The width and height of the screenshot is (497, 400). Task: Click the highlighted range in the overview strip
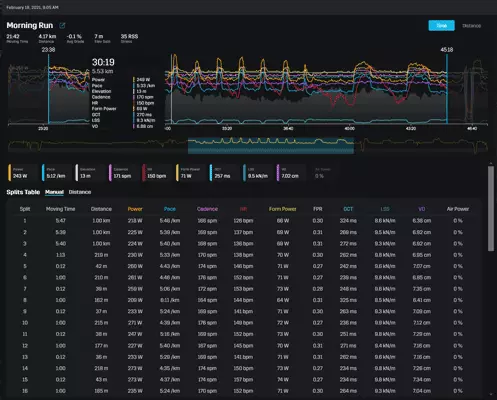(271, 145)
